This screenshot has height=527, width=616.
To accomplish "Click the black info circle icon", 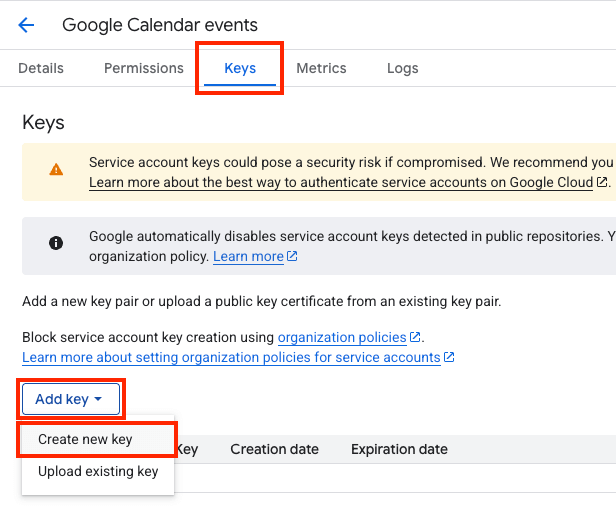I will [56, 243].
